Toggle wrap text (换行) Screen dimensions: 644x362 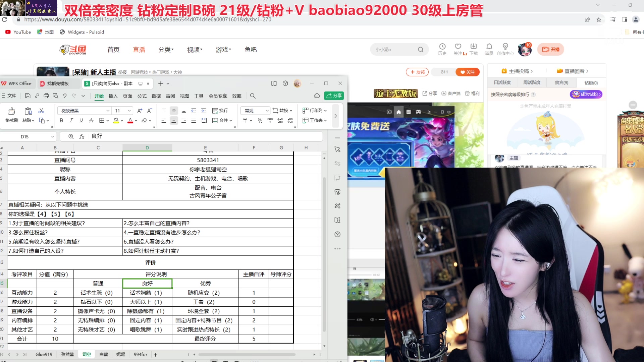[220, 111]
